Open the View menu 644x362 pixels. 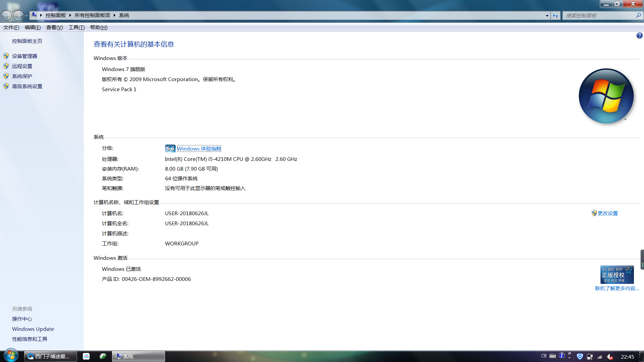[54, 27]
